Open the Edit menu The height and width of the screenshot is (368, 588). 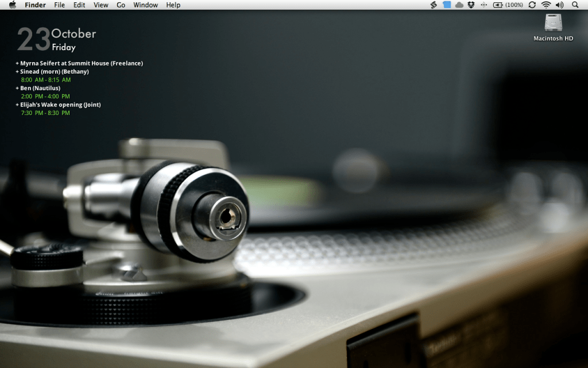tap(79, 5)
